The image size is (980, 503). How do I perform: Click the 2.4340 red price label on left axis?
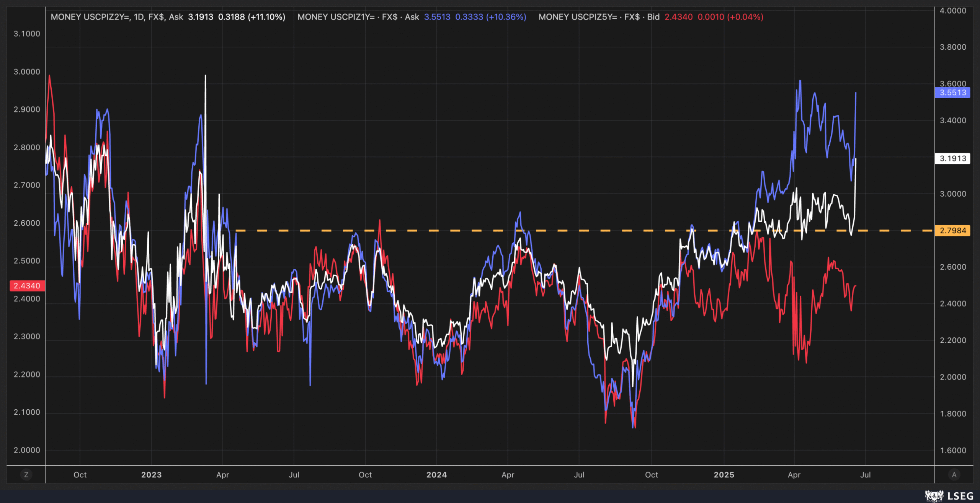27,286
